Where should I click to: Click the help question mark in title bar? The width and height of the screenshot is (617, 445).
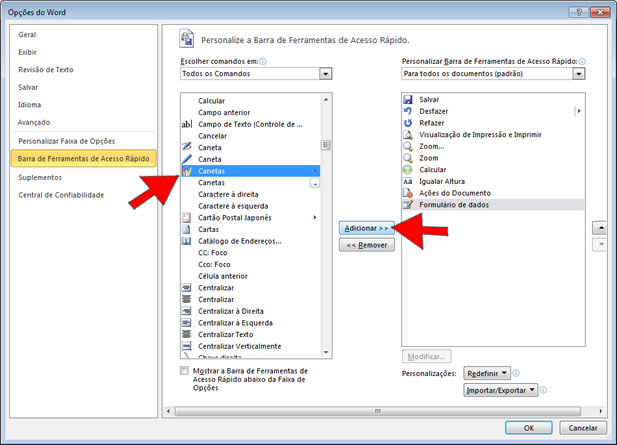(x=579, y=12)
